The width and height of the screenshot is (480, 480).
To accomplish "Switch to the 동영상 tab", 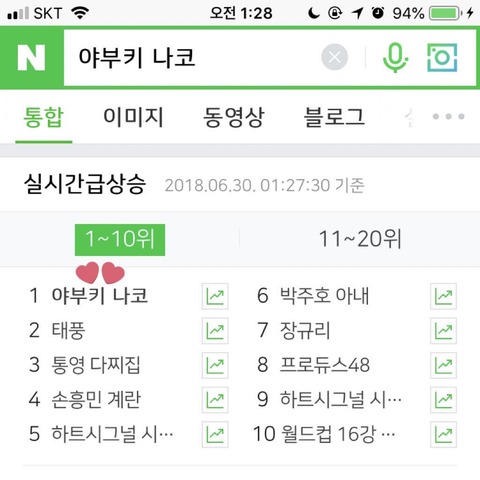I will (234, 117).
